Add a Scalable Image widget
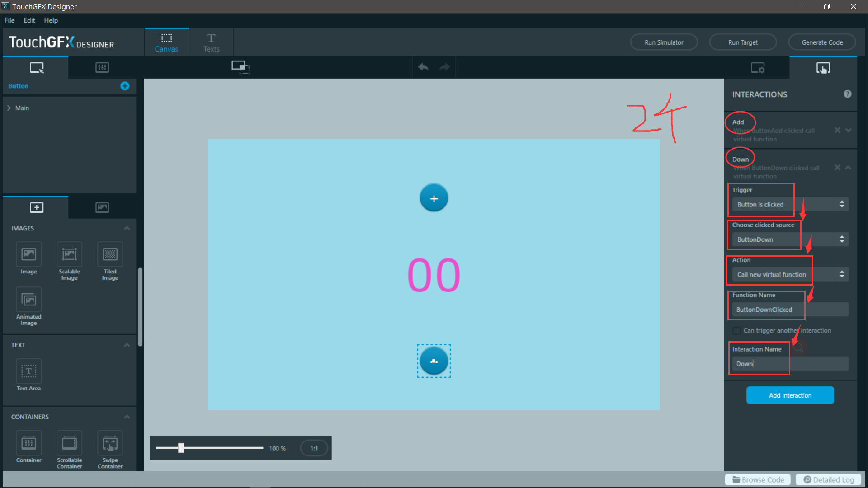868x488 pixels. click(69, 255)
